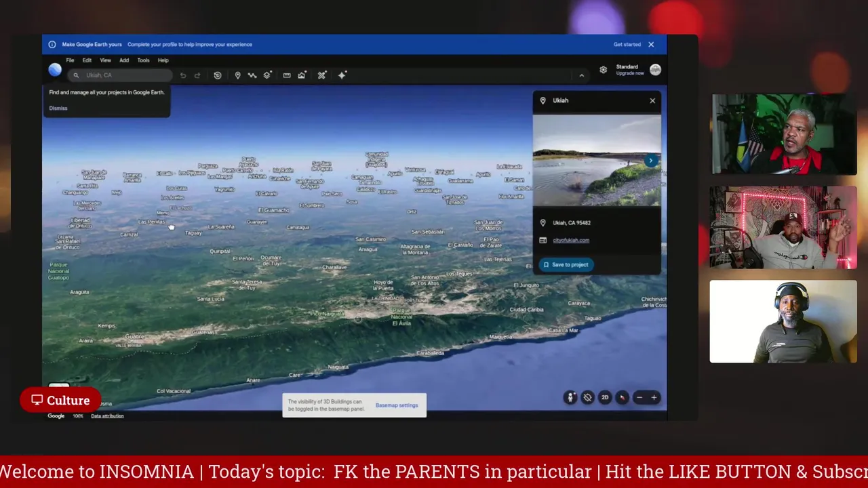Select the measure ruler tool
Viewport: 868px width, 488px height.
(x=287, y=75)
